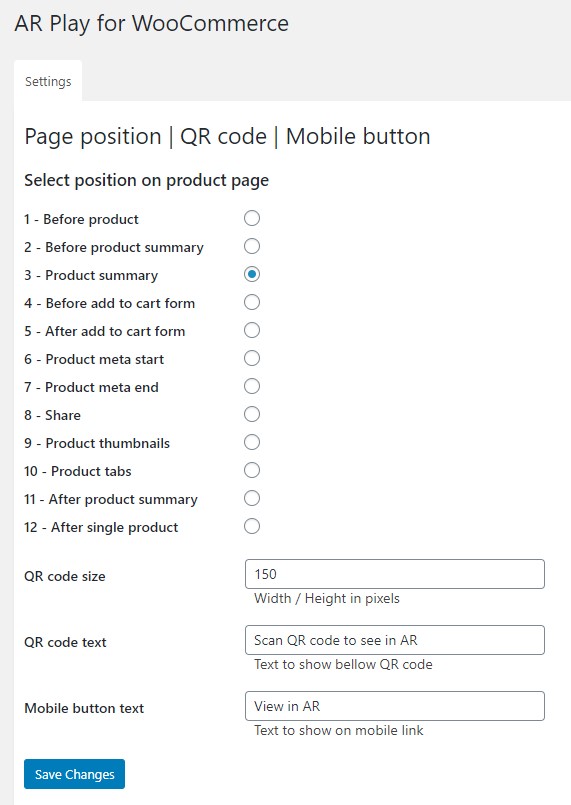Choose After add to cart form position

(x=252, y=330)
